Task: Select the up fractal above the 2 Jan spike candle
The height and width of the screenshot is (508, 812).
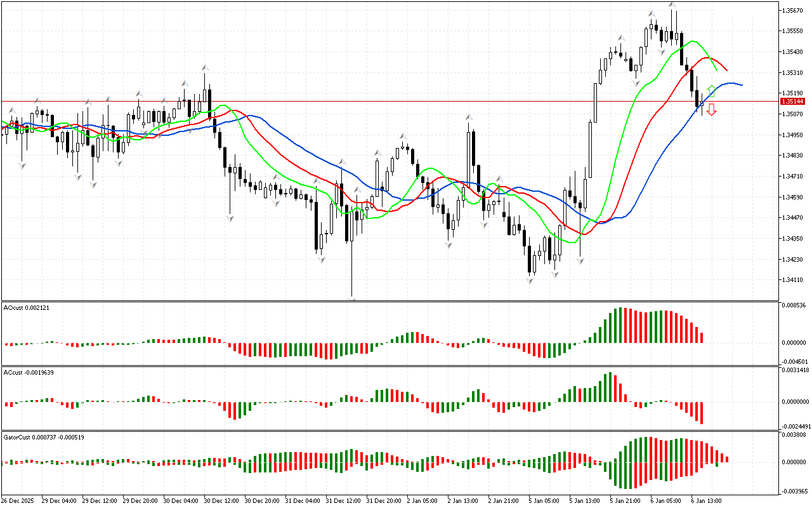Action: [x=469, y=117]
